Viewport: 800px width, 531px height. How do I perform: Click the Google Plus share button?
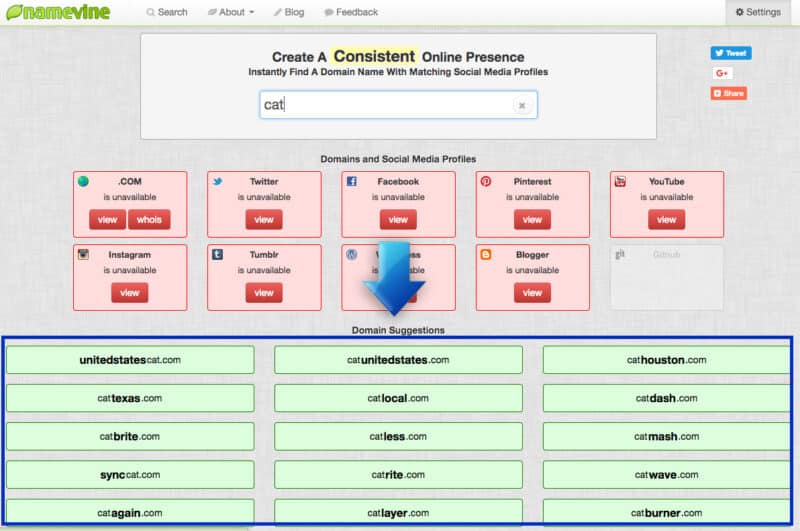click(x=722, y=73)
